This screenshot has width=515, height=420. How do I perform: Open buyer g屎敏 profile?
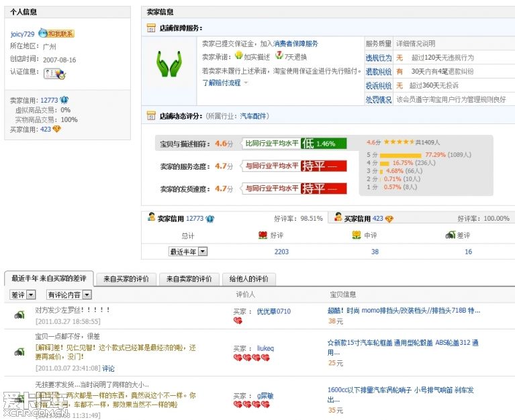265,396
